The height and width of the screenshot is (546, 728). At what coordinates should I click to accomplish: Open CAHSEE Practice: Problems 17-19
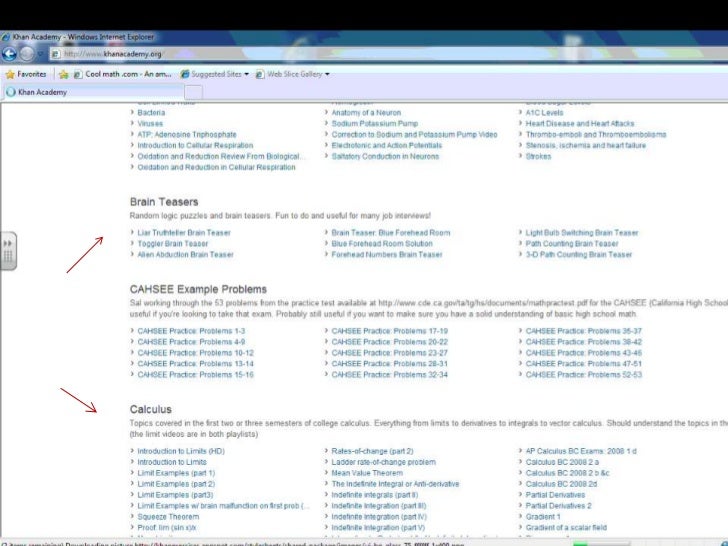click(390, 331)
